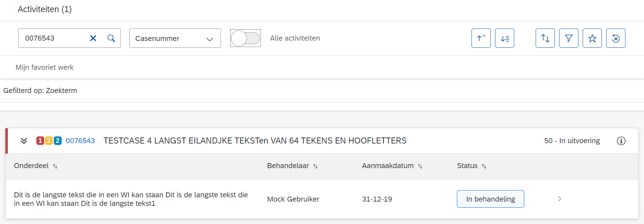Click the search magnifier in the search field
Screen dimensions: 644x224
(111, 38)
